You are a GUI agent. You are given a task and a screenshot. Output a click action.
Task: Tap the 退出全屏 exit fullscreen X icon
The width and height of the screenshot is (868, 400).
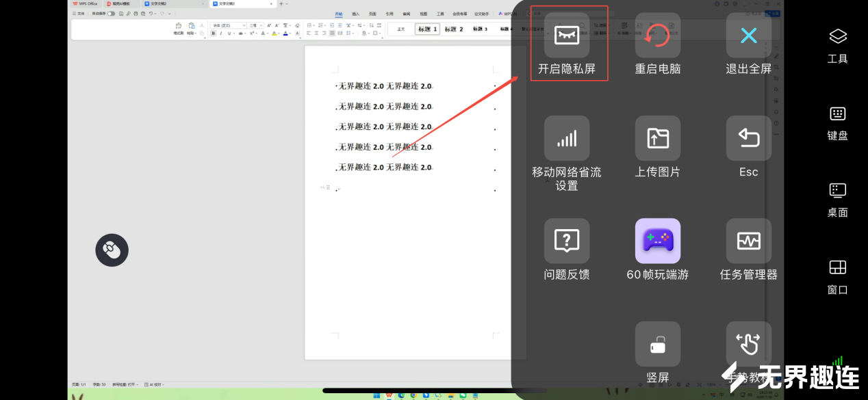tap(749, 35)
